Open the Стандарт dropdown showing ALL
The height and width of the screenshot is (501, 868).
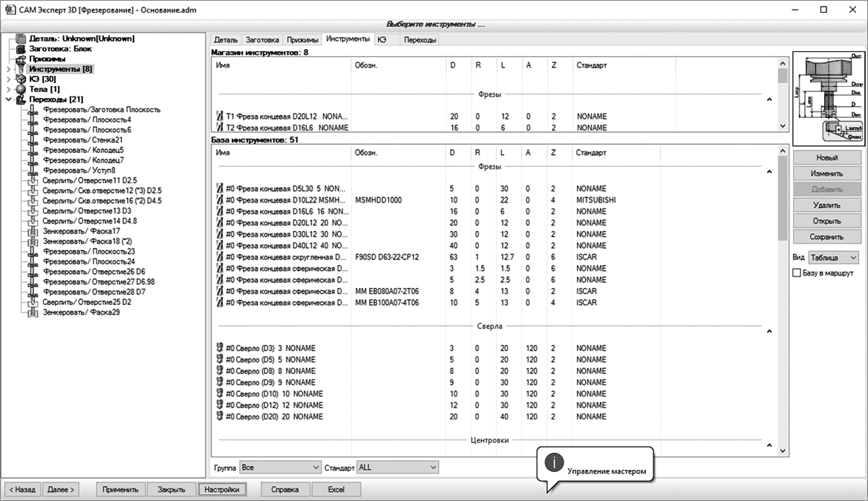click(398, 468)
